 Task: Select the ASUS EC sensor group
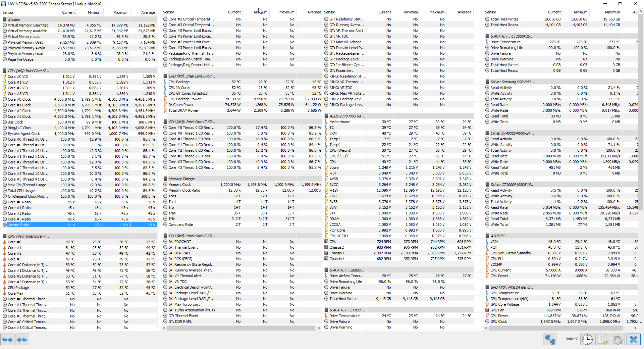497,236
